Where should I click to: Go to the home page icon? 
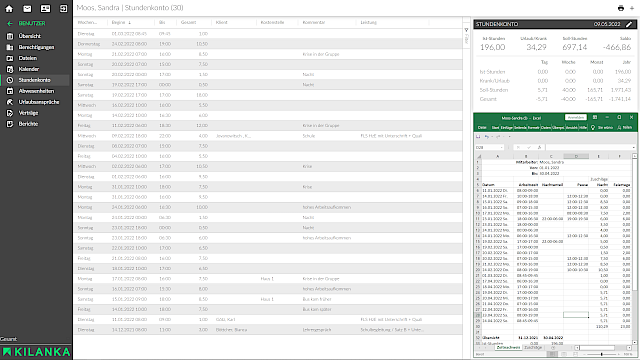(x=9, y=8)
